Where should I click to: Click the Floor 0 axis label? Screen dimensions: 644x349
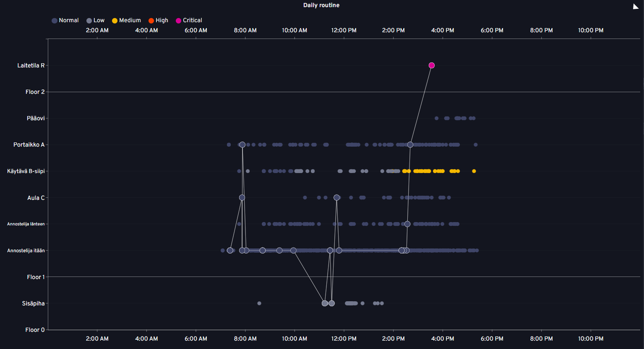(x=35, y=330)
